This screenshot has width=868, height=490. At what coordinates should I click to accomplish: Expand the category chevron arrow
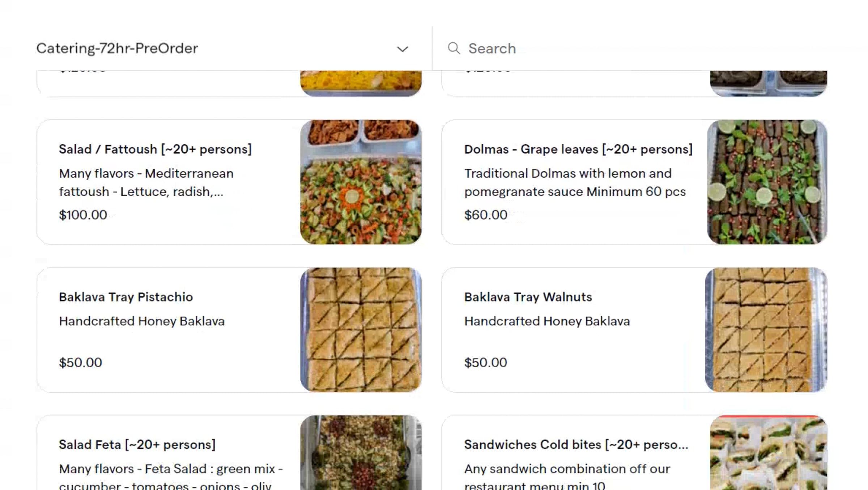402,49
